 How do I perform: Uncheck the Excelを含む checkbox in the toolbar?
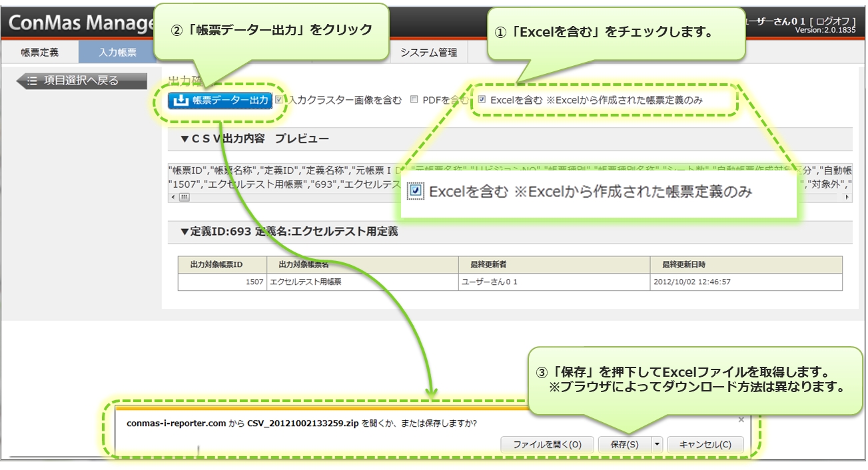[482, 100]
